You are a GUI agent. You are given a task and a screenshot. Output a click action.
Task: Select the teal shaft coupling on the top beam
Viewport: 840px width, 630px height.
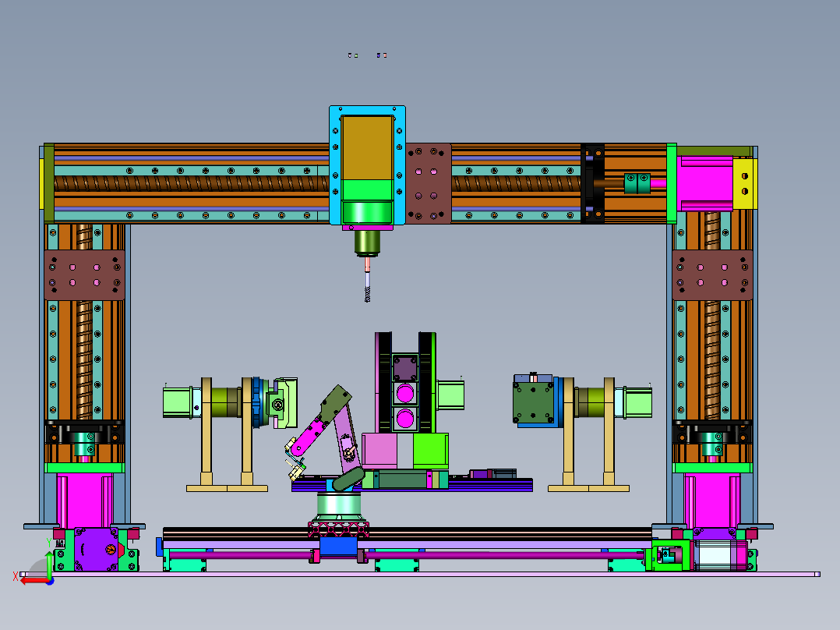637,183
